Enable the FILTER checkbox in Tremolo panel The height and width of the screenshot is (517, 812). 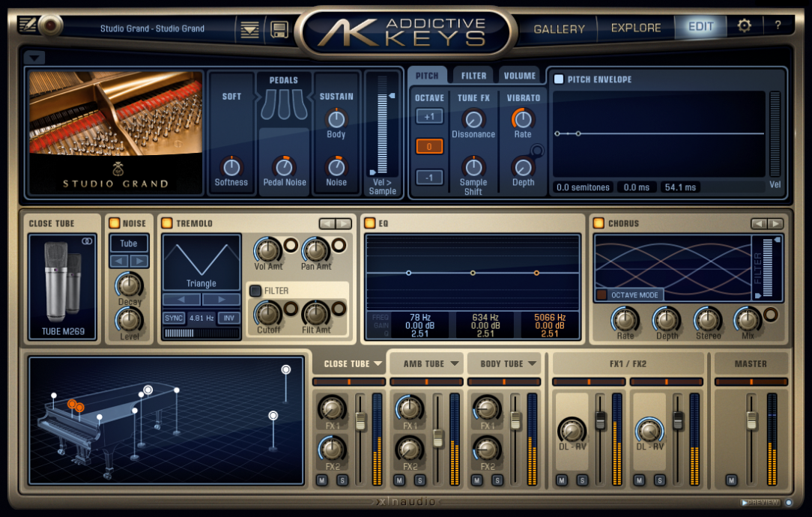point(255,291)
